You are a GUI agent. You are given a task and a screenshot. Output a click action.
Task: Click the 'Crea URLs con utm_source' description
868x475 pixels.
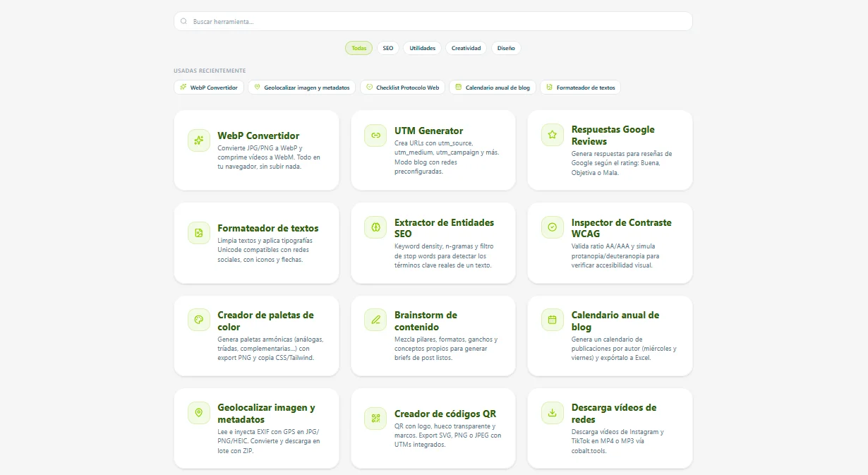point(447,157)
